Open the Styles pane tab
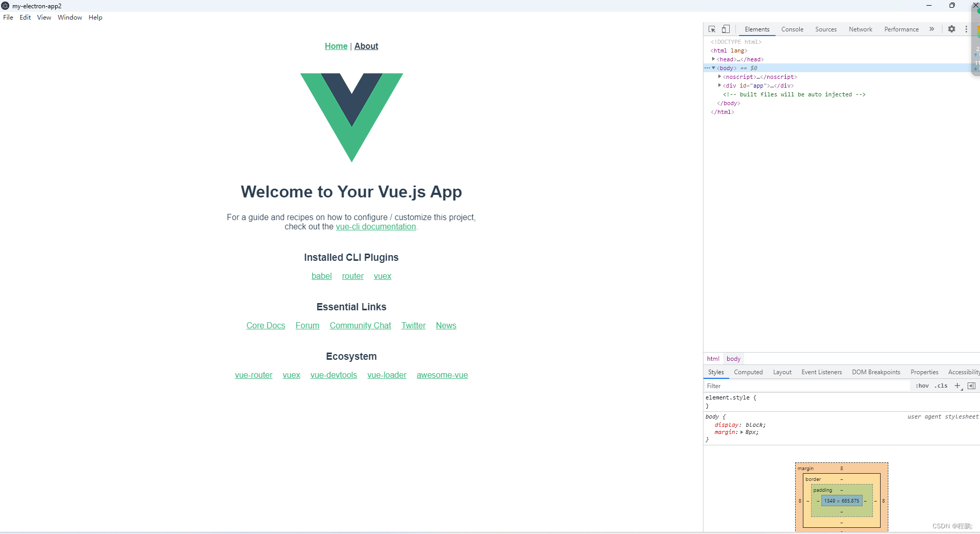The width and height of the screenshot is (980, 534). [x=716, y=372]
